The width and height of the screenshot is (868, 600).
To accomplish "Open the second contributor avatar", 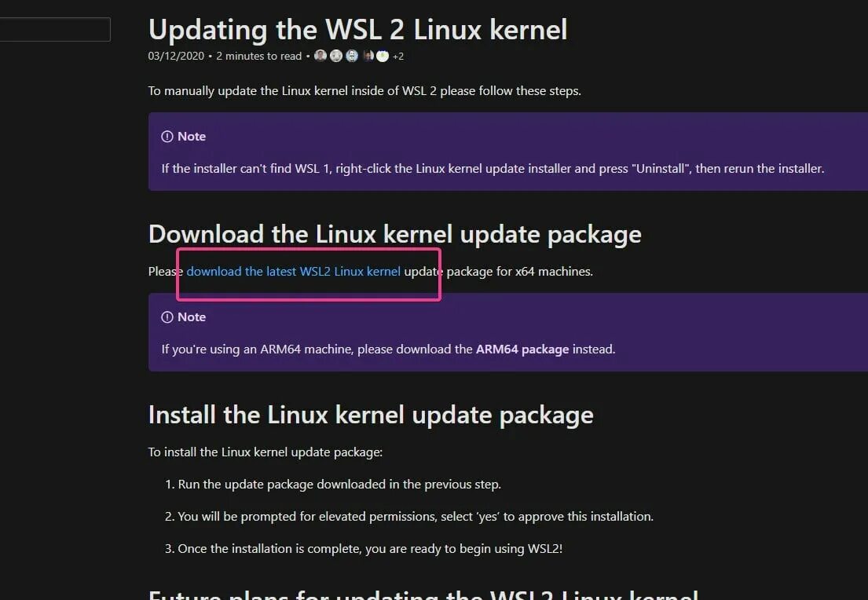I will tap(336, 56).
